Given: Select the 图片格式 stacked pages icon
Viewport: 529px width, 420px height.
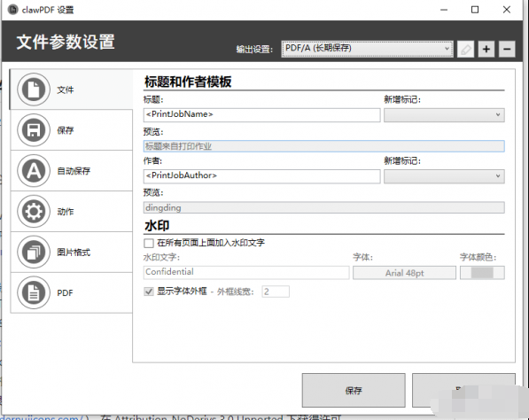Looking at the screenshot, I should point(34,252).
